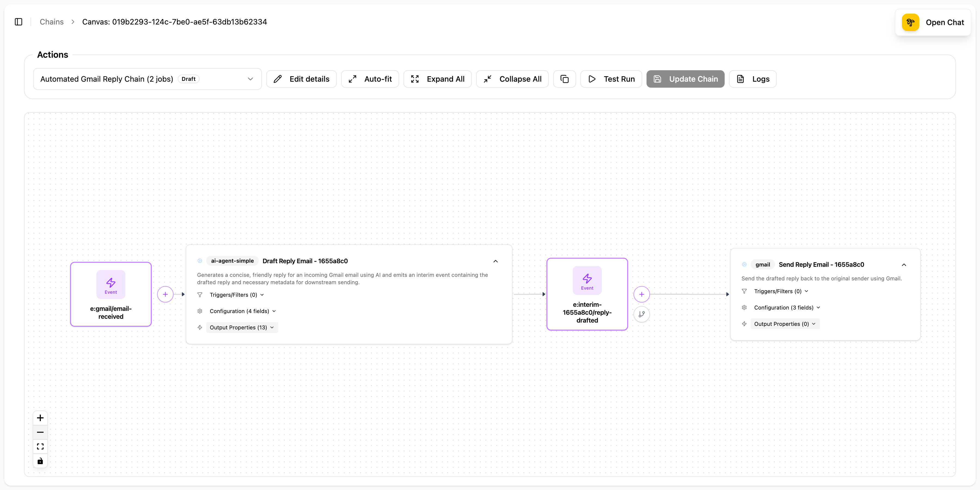Image resolution: width=980 pixels, height=490 pixels.
Task: Start a Test Run of the chain
Action: coord(611,79)
